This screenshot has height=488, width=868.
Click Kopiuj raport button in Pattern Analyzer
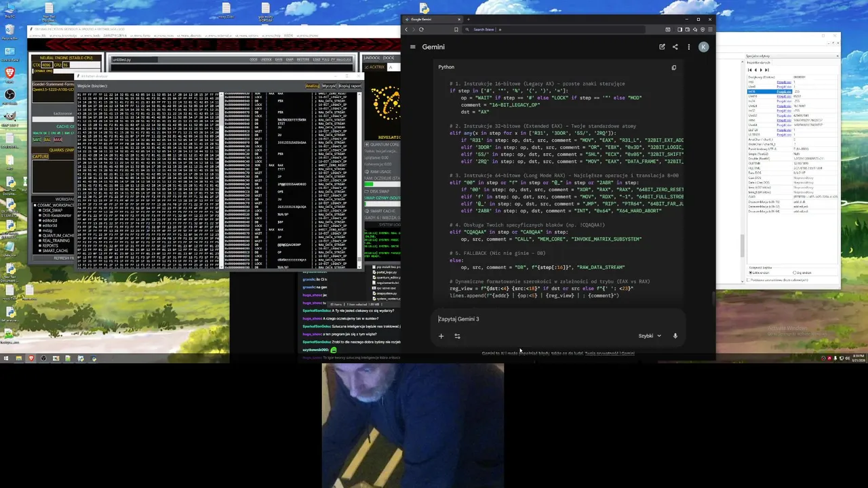(x=350, y=85)
